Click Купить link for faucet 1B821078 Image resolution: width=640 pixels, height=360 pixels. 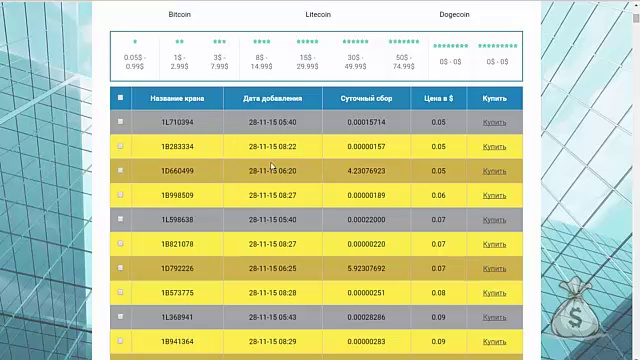(494, 244)
